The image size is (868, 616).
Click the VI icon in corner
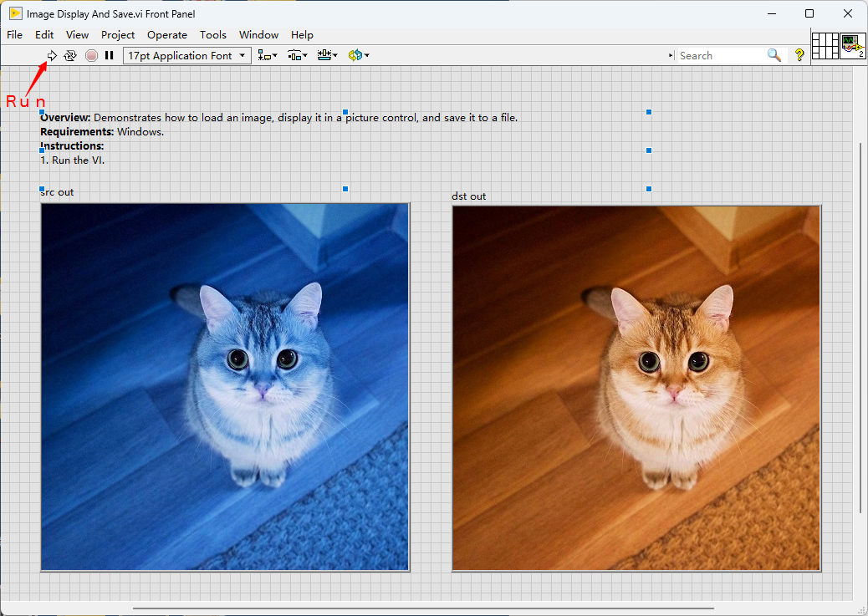pos(853,46)
